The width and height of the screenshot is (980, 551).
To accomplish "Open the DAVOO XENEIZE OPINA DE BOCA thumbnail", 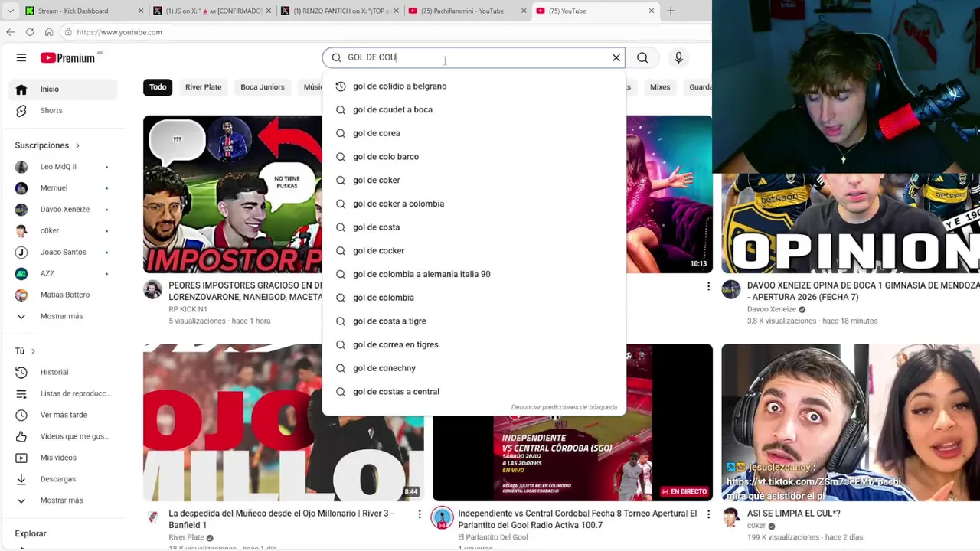I will pyautogui.click(x=851, y=223).
